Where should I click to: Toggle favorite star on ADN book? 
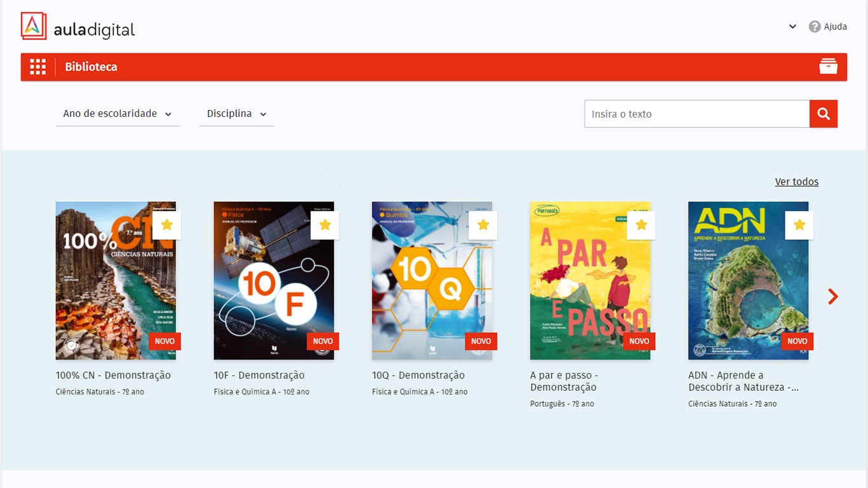[799, 225]
